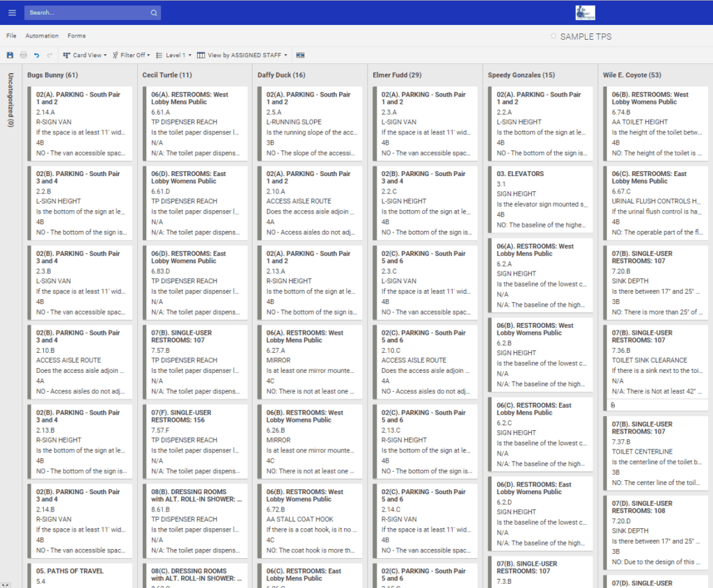Open Daffy Duck card 2.13.A R-SIGN HEIGHT

point(310,283)
